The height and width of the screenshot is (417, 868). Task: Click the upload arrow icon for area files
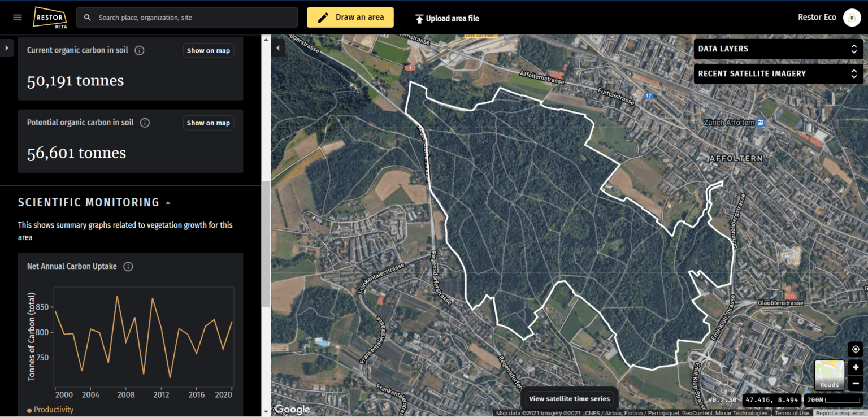coord(419,18)
